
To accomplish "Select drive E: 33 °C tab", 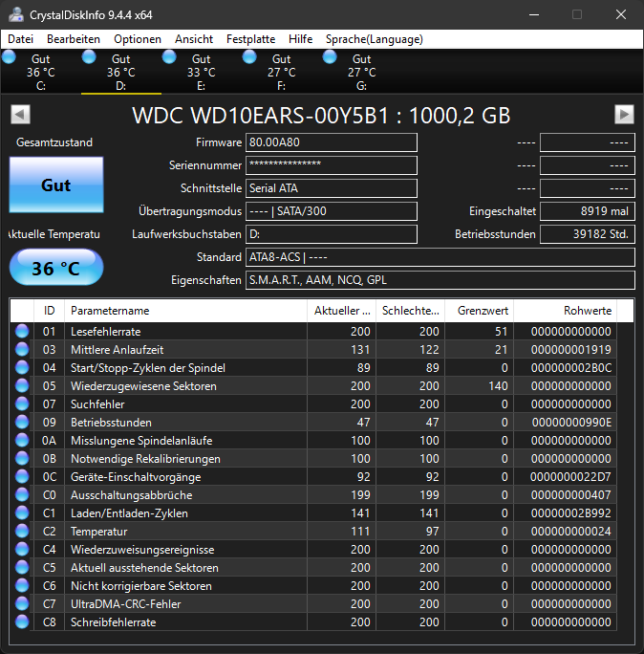I will coord(201,72).
